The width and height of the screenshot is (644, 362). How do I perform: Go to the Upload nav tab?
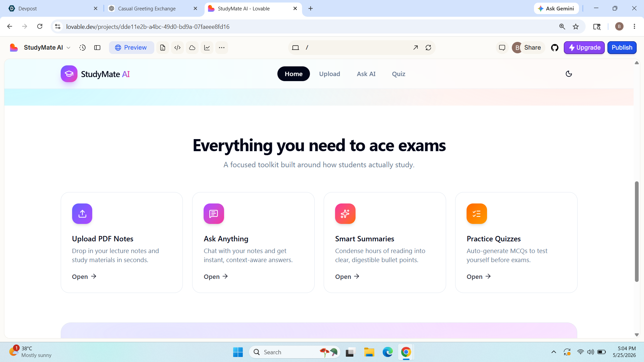pyautogui.click(x=329, y=74)
